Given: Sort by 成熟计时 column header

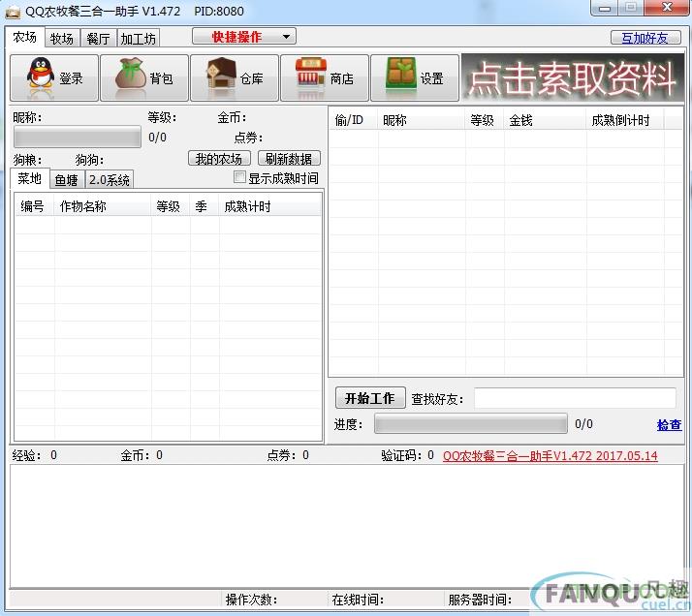Looking at the screenshot, I should coord(270,206).
